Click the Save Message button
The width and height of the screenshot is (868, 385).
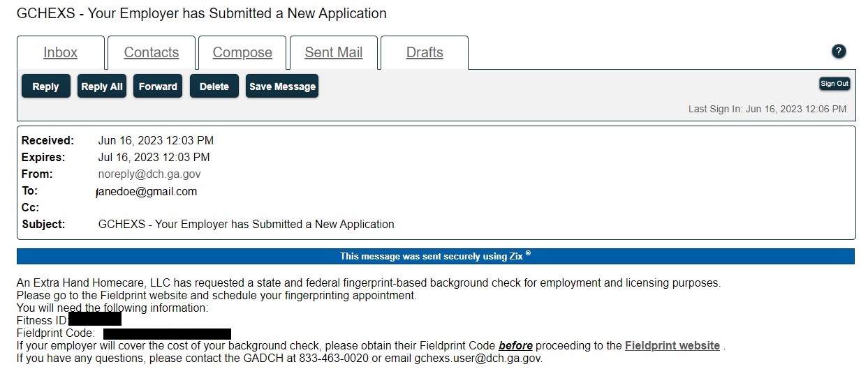click(282, 86)
